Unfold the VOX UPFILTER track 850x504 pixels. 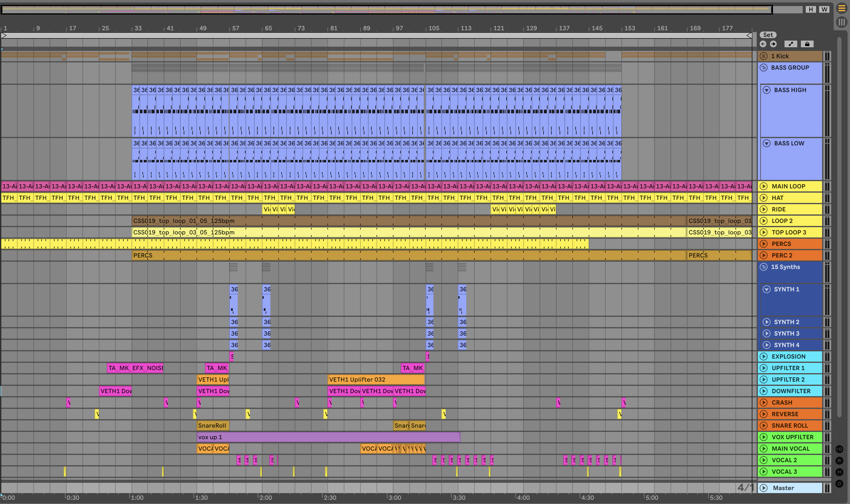point(764,437)
